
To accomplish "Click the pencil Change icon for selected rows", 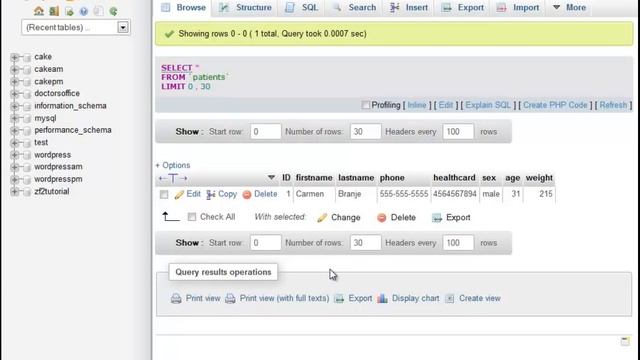I will point(322,218).
